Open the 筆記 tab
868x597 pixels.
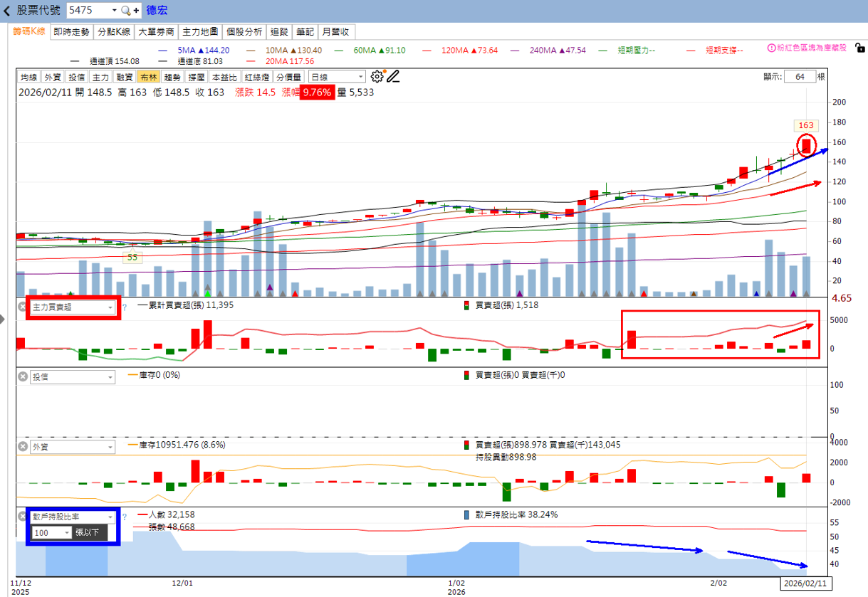(x=305, y=32)
